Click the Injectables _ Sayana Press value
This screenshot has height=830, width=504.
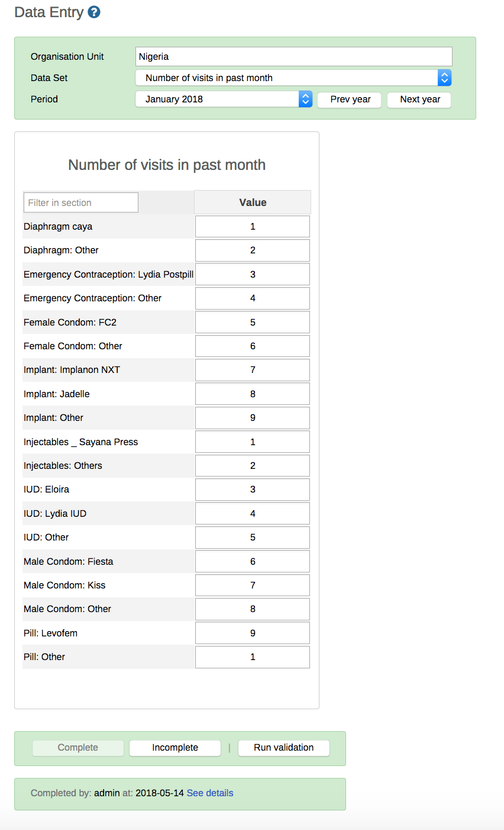[x=253, y=442]
